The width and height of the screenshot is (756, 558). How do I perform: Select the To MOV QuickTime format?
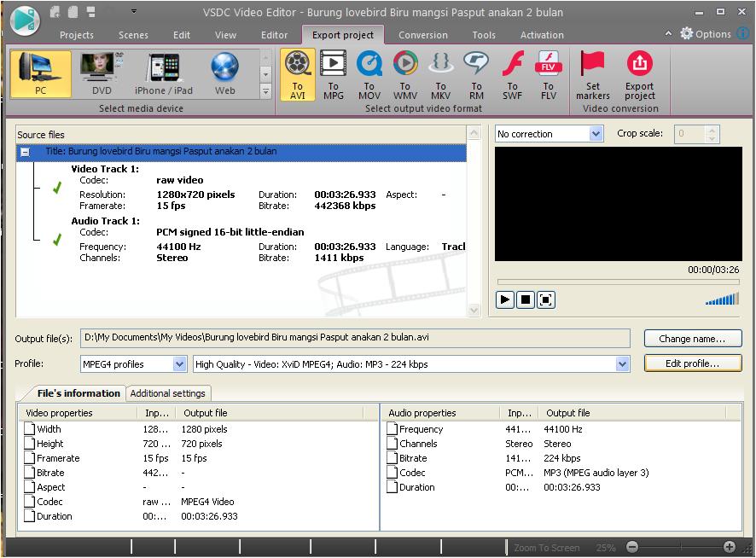tap(369, 74)
